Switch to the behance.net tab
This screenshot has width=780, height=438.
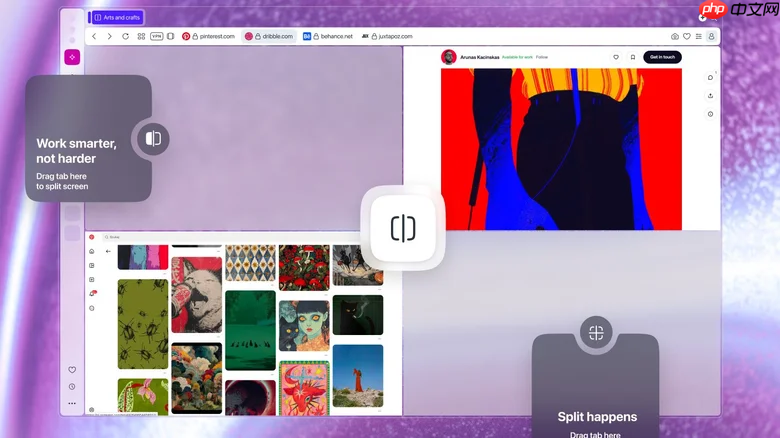[x=328, y=36]
